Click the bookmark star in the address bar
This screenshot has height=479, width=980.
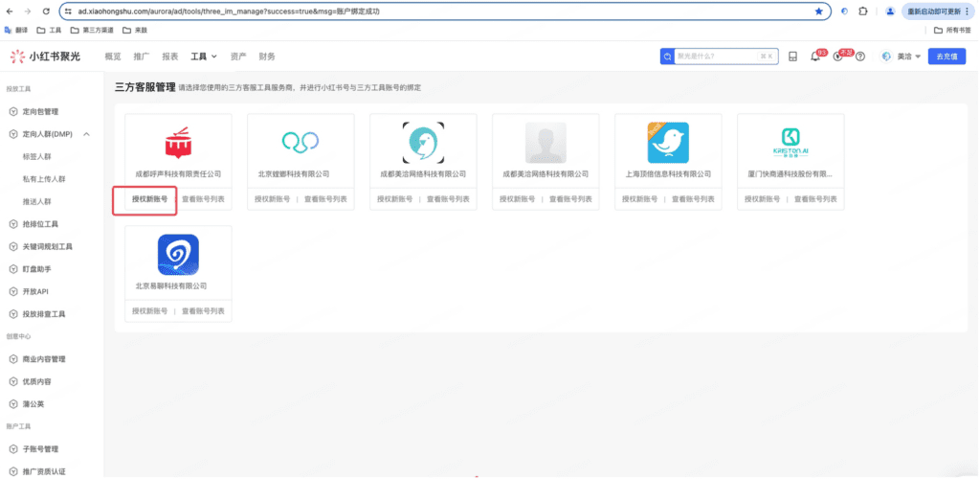[x=819, y=11]
